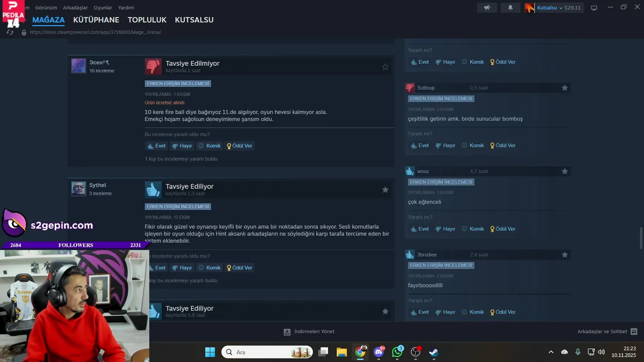Vote Evet on the Sythel review
The height and width of the screenshot is (362, 644).
(157, 268)
